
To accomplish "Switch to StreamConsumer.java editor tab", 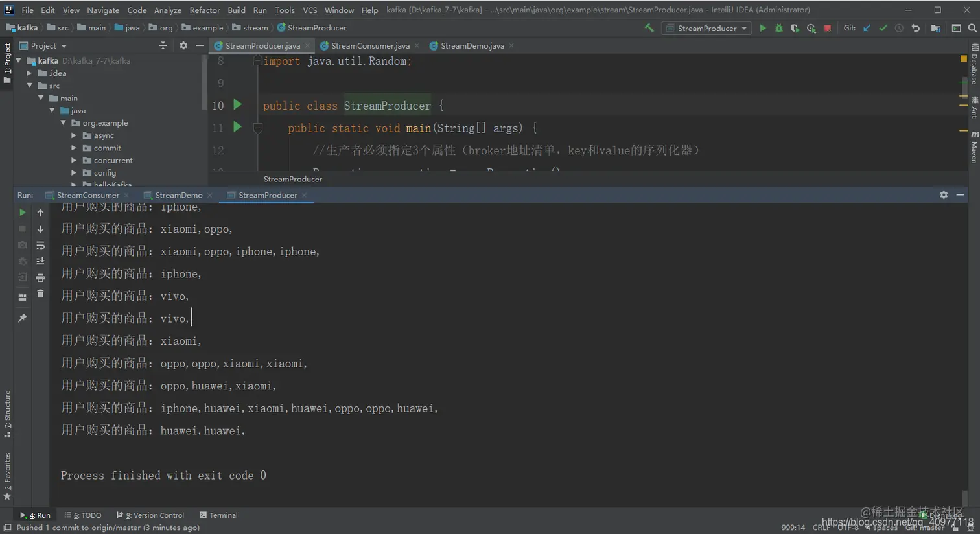I will click(370, 45).
